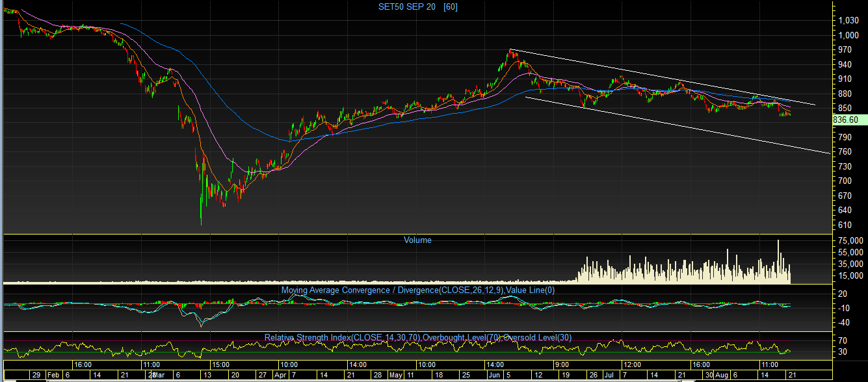Screen dimensions: 868x382
Task: Click the 15:00 time axis label
Action: pyautogui.click(x=220, y=364)
